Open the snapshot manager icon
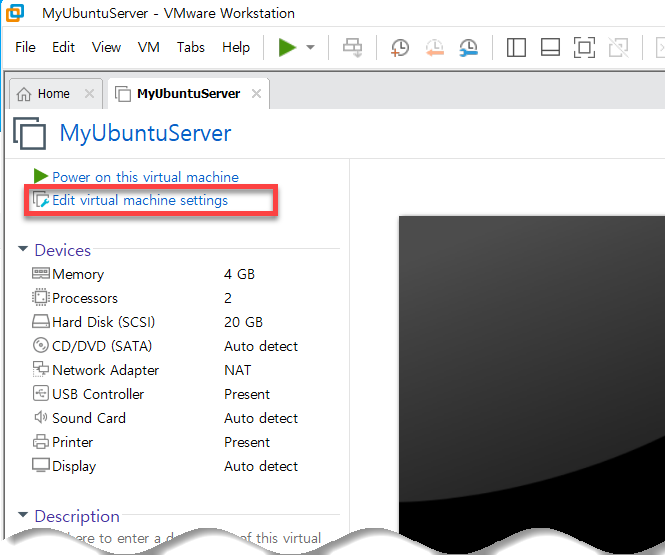The width and height of the screenshot is (665, 555). click(469, 47)
